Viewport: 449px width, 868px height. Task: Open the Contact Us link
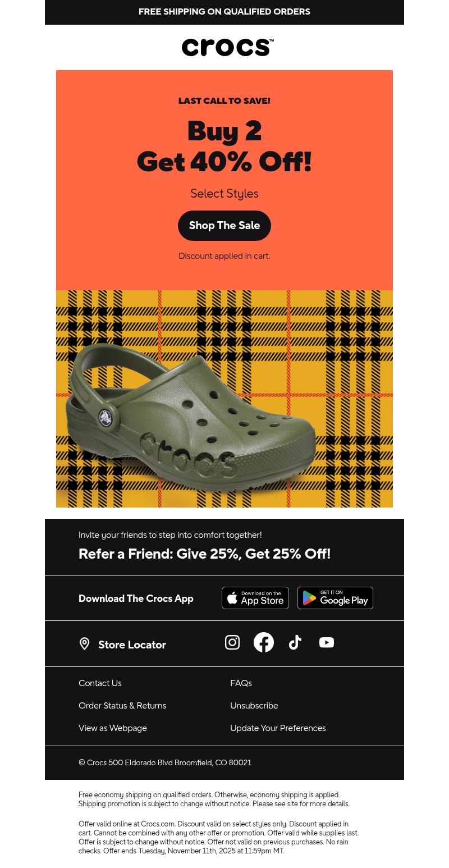(100, 683)
